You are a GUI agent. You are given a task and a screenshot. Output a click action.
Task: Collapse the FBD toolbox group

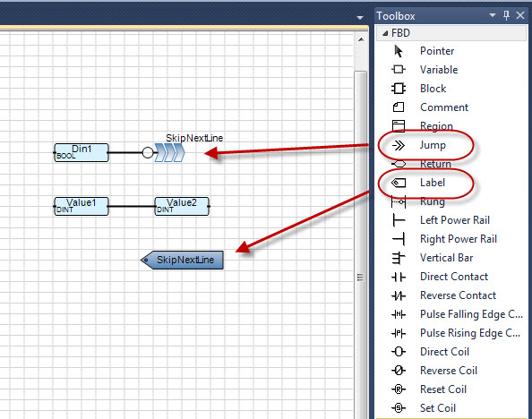385,33
